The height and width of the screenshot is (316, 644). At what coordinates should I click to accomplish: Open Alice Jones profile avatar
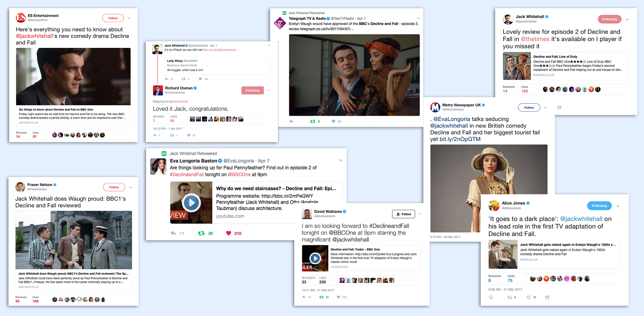click(x=494, y=206)
